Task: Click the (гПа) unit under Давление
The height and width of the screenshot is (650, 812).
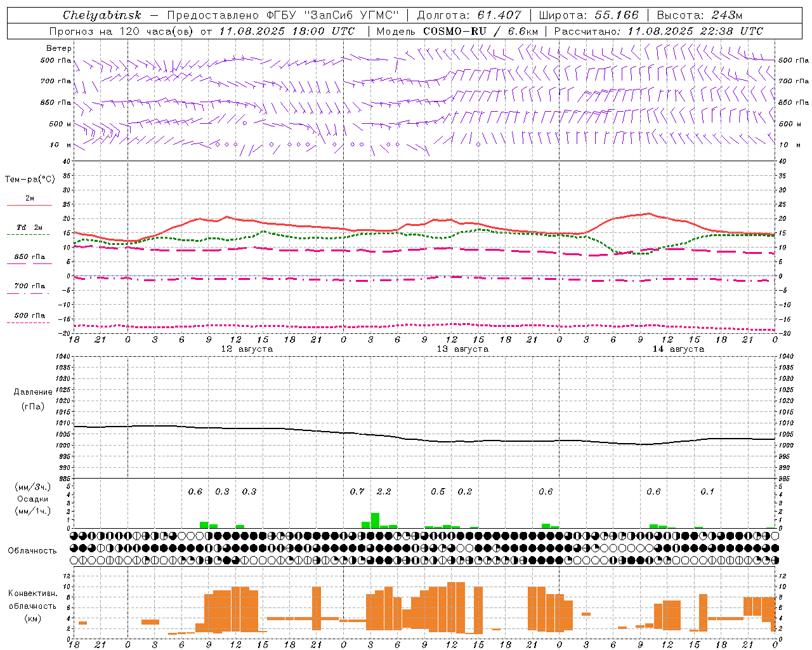Action: point(33,407)
